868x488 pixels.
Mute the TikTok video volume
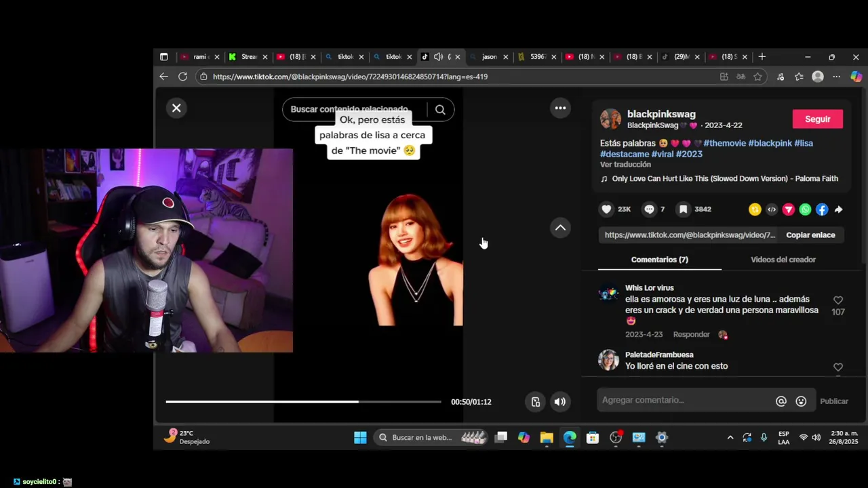[559, 402]
